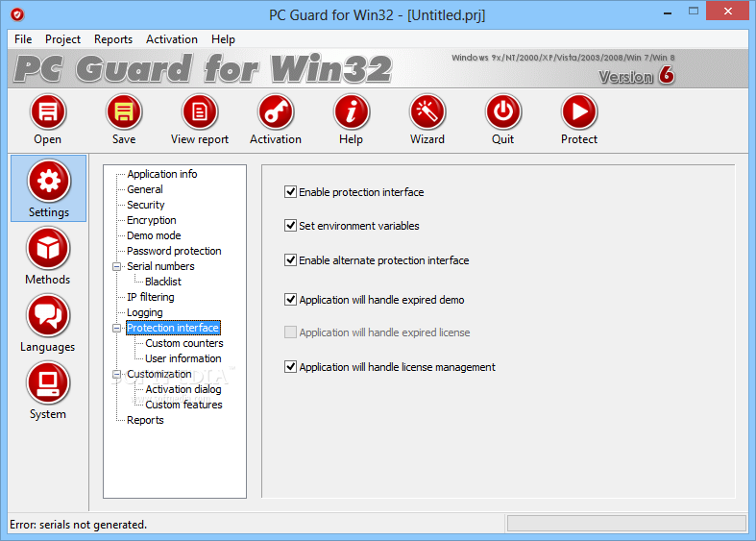Uncheck Application will handle license management
This screenshot has height=541, width=756.
click(290, 367)
